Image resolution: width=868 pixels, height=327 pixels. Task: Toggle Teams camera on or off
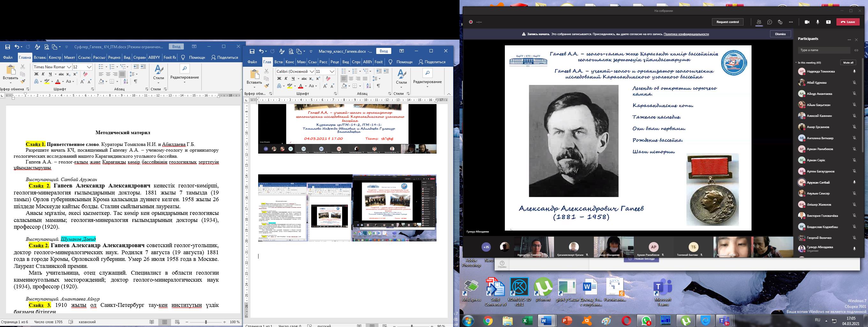coord(807,22)
